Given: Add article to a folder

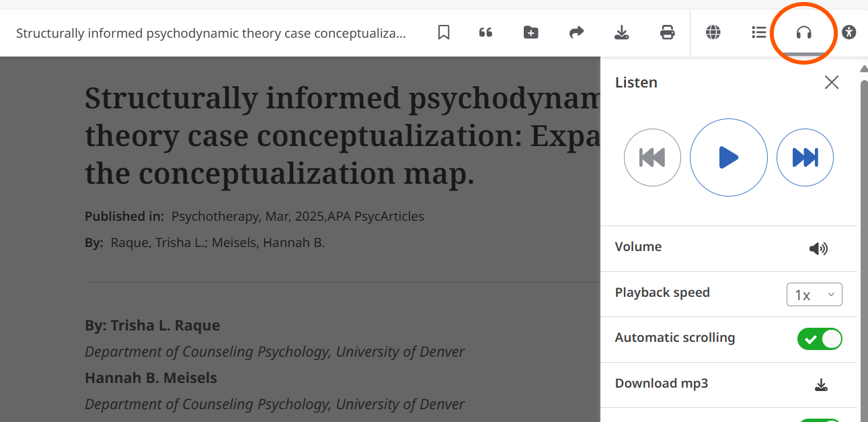Looking at the screenshot, I should pos(530,32).
